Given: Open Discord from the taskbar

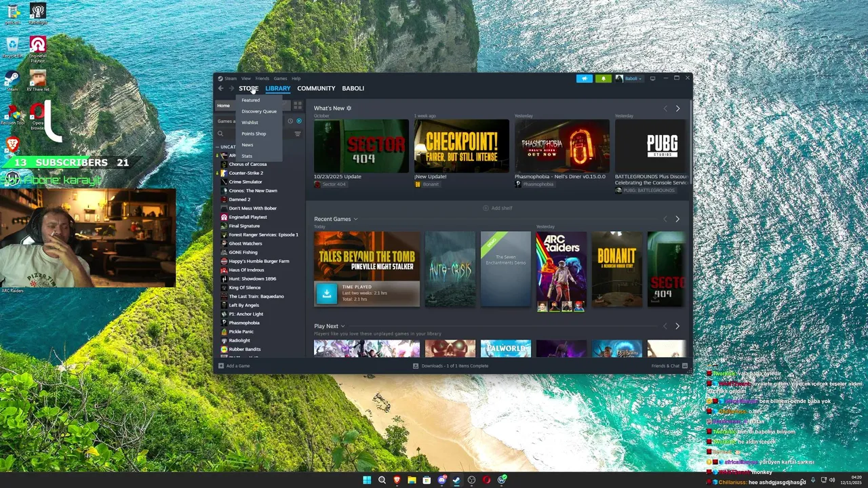Looking at the screenshot, I should (x=441, y=480).
